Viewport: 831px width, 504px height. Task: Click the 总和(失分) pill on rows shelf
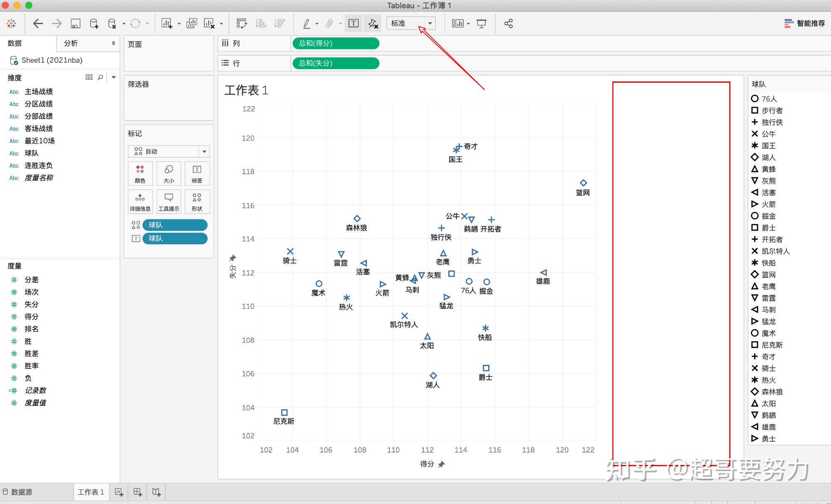pos(336,63)
